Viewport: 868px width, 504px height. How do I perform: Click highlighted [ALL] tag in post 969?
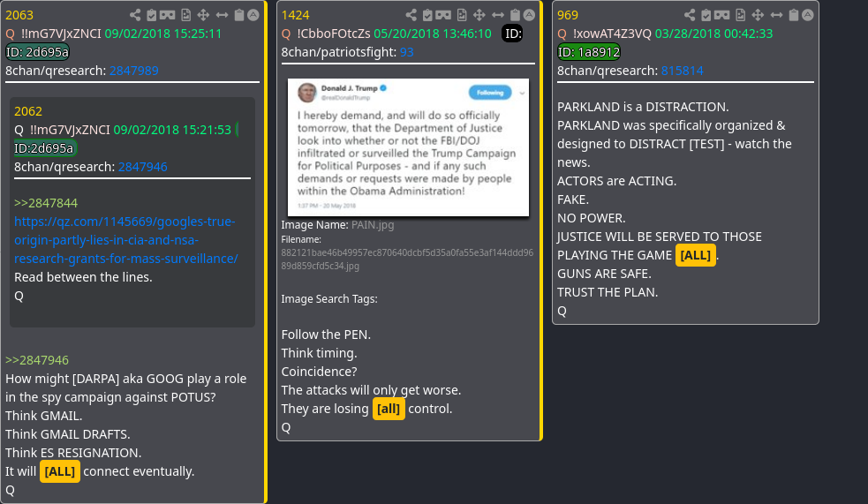click(x=696, y=255)
